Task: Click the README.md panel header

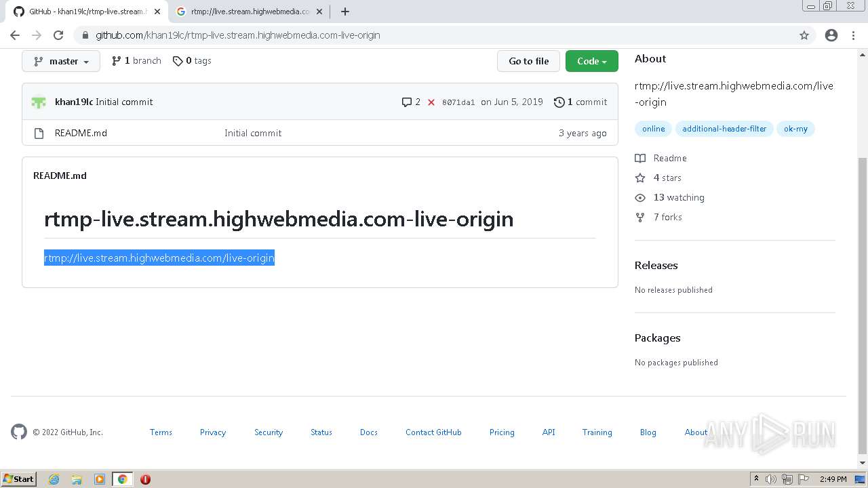Action: [60, 176]
